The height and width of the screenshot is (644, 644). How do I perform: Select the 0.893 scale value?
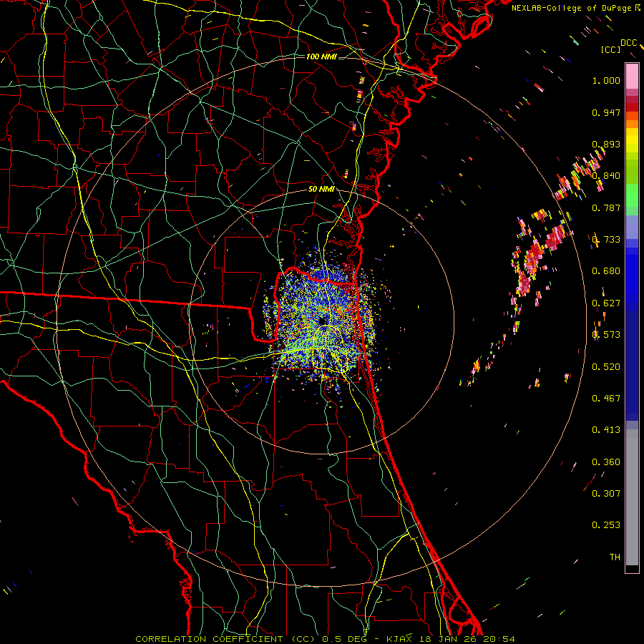[x=606, y=144]
